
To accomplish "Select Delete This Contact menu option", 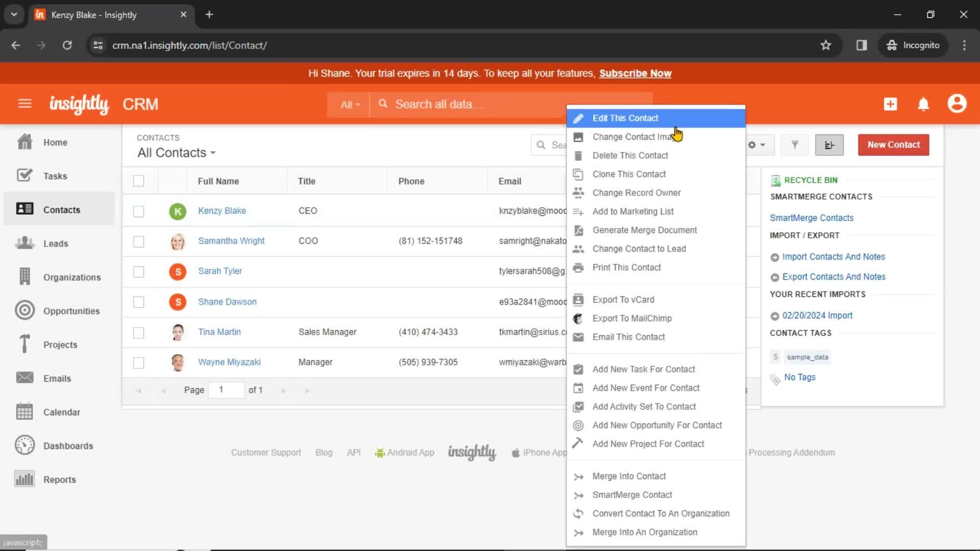I will coord(631,156).
